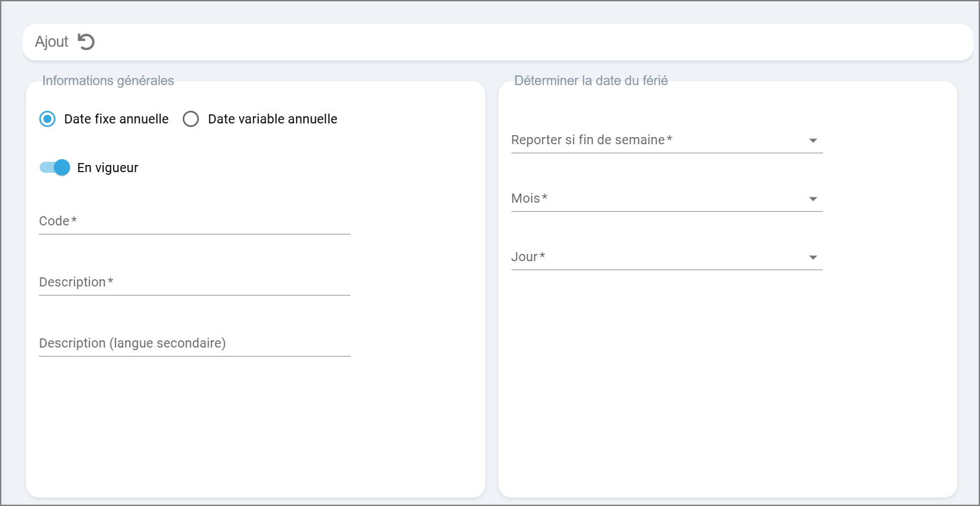Focus the required Description text field
Viewport: 980px width, 506px height.
[195, 283]
